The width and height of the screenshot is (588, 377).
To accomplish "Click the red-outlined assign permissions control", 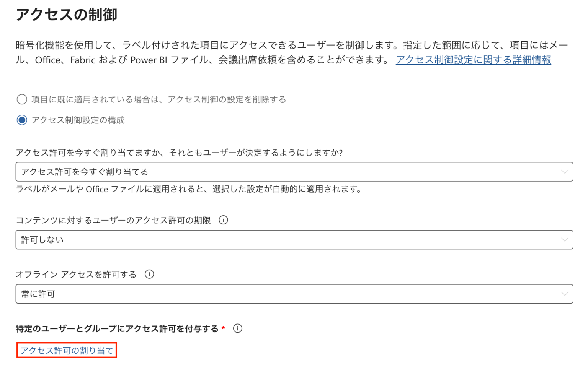I will [67, 349].
